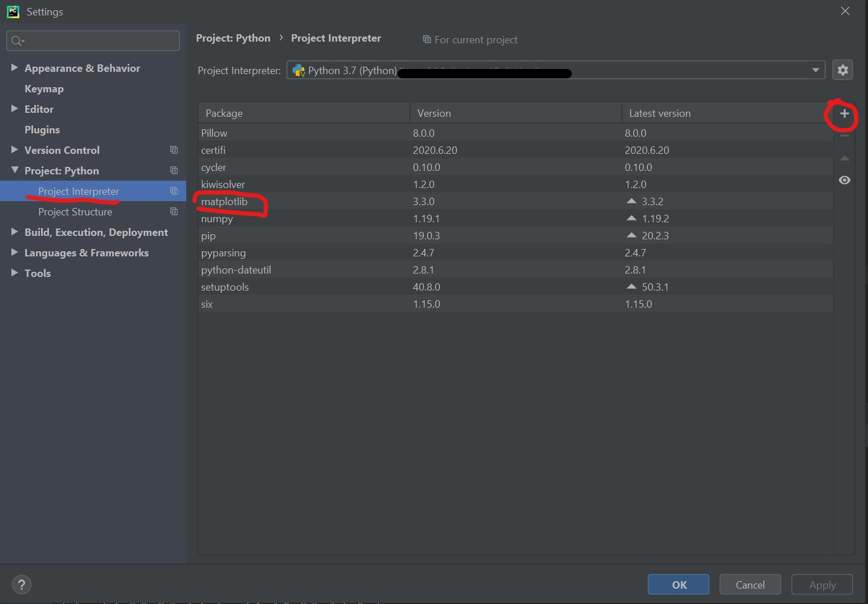Click the help question mark button
Screen dimensions: 868x604
pyautogui.click(x=22, y=585)
